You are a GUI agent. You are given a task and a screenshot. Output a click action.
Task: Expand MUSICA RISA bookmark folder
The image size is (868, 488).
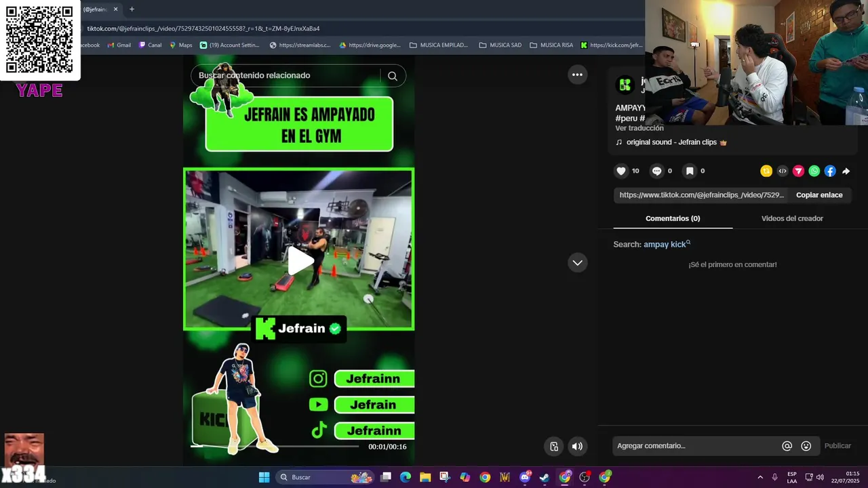551,45
